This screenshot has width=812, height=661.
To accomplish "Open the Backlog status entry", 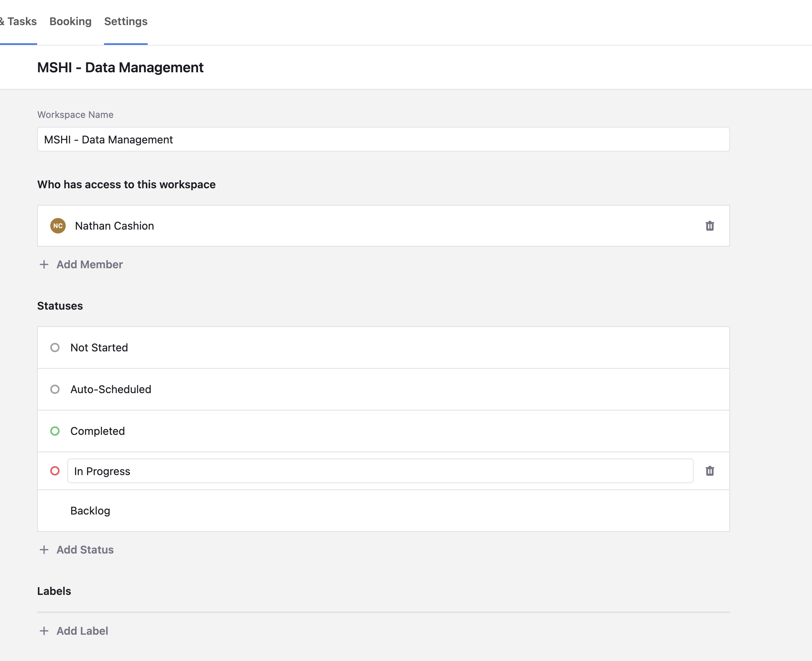I will [90, 511].
